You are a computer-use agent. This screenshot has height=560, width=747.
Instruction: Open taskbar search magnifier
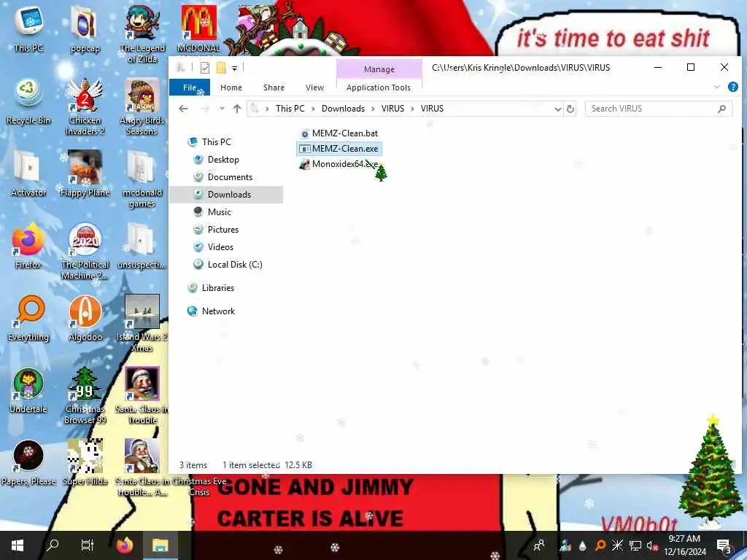click(53, 545)
